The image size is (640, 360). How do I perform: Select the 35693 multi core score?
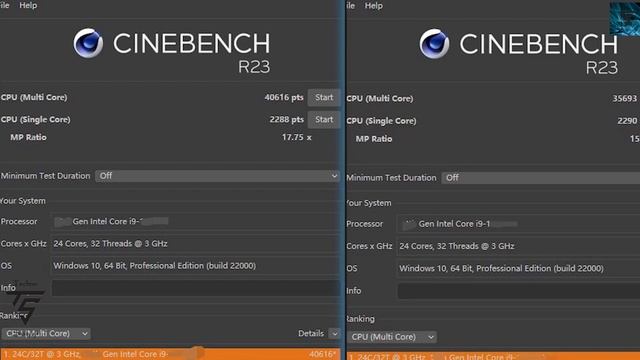[x=624, y=99]
